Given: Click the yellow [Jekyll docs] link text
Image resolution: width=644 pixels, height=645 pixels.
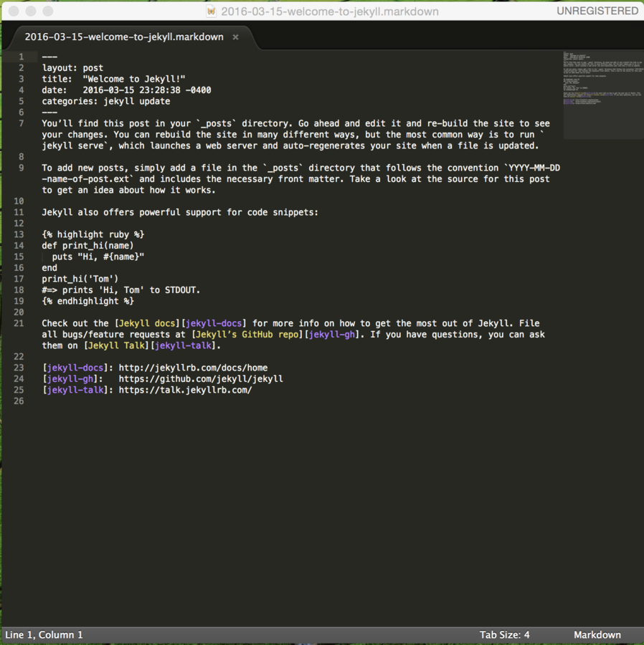Looking at the screenshot, I should [147, 323].
